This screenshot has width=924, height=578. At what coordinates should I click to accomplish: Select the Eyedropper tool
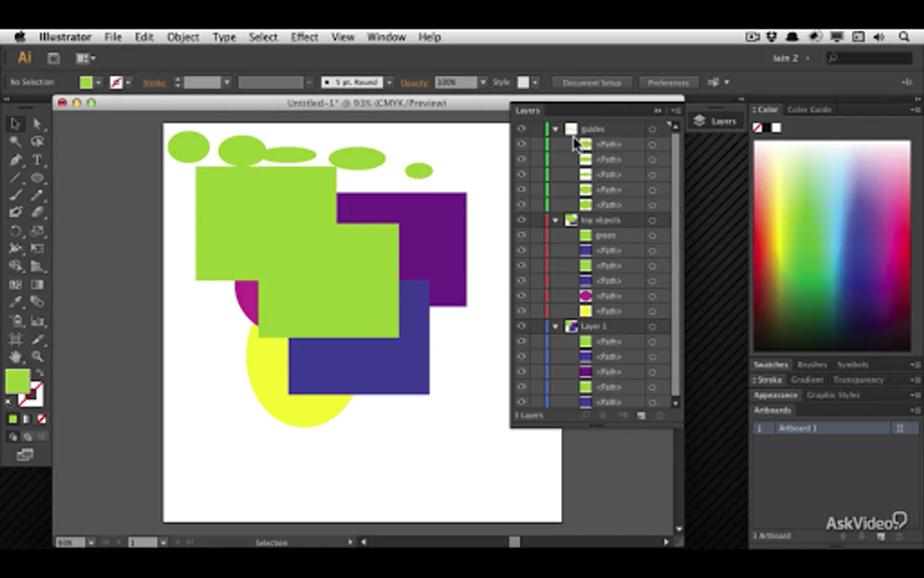(x=15, y=302)
